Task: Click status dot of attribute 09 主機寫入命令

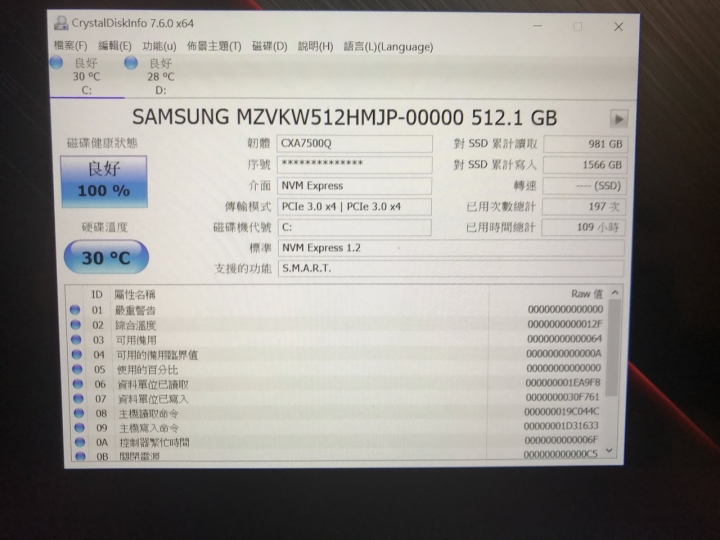Action: pos(79,428)
